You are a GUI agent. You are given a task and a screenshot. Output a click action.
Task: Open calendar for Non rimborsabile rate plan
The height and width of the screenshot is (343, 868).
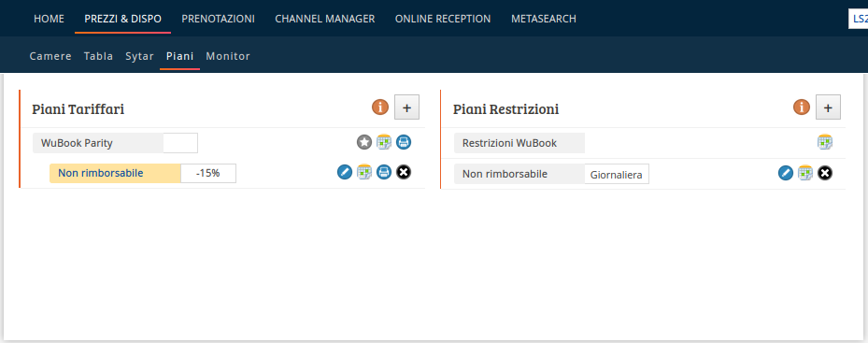[x=363, y=172]
